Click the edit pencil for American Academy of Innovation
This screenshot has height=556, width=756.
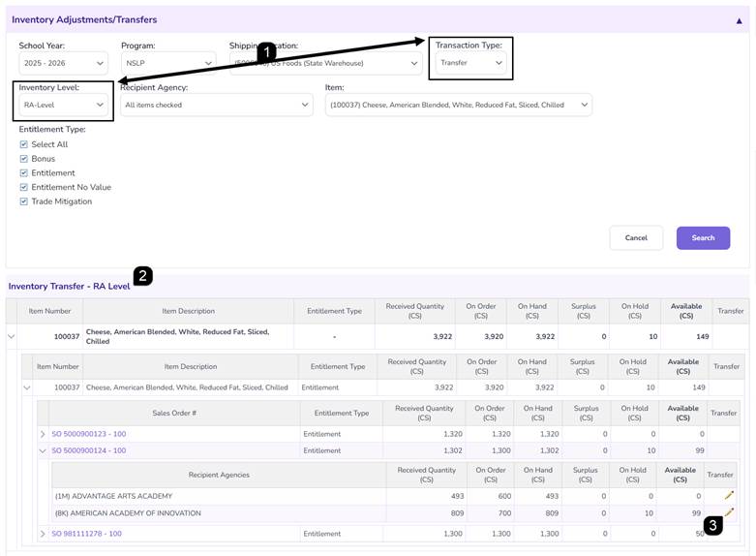729,512
